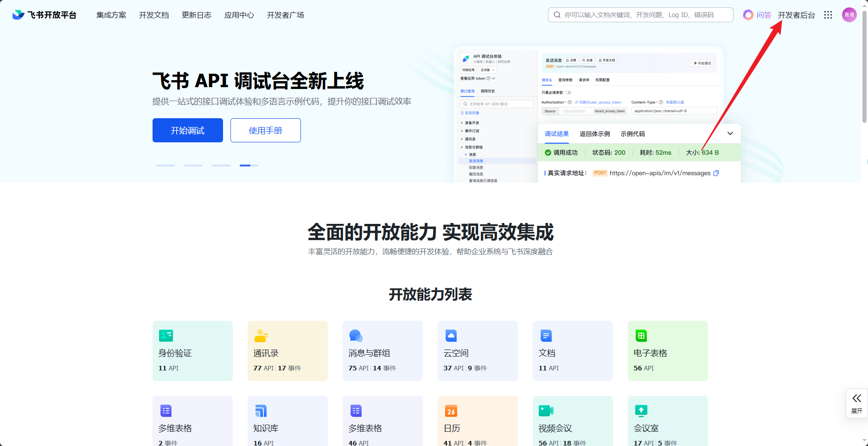Click the subtitle 提供一站式的接口调试体验
This screenshot has height=446, width=868.
point(282,102)
